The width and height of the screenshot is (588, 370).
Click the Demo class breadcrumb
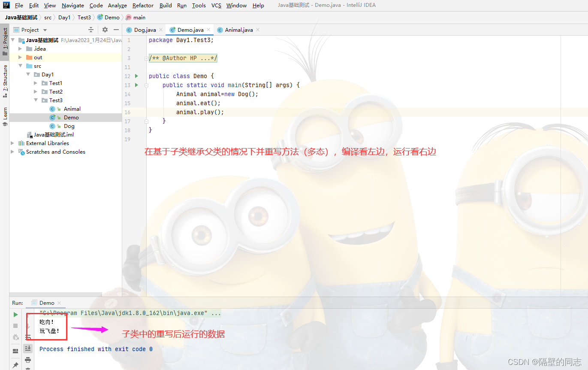click(x=109, y=18)
